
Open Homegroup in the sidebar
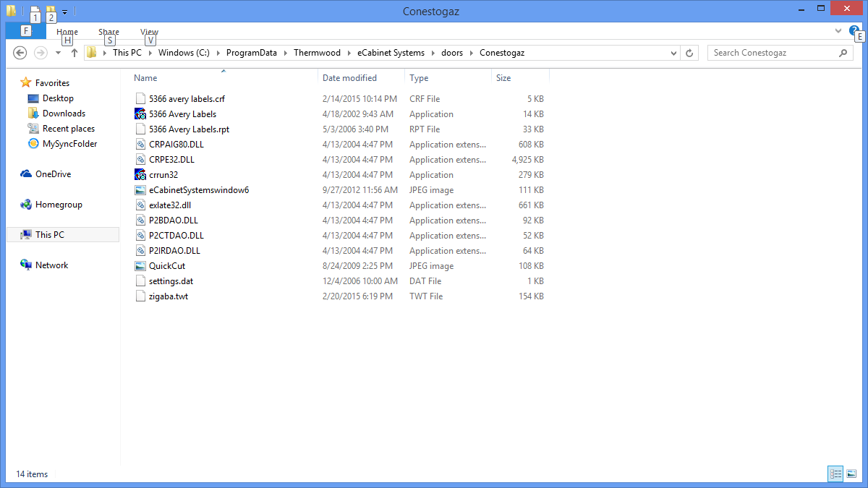(58, 205)
